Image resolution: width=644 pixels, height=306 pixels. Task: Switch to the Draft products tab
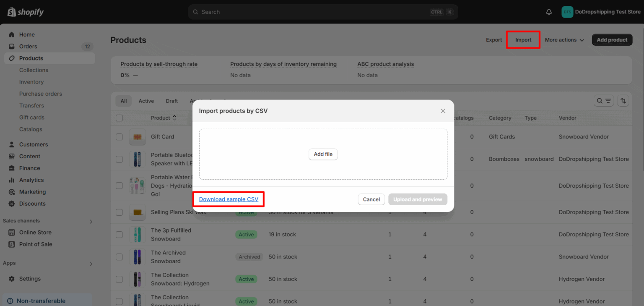(171, 101)
